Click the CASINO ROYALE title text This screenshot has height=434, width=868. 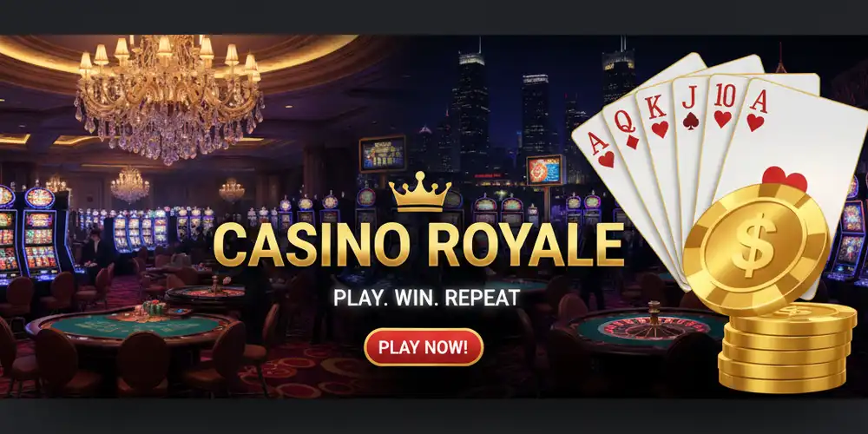coord(418,246)
